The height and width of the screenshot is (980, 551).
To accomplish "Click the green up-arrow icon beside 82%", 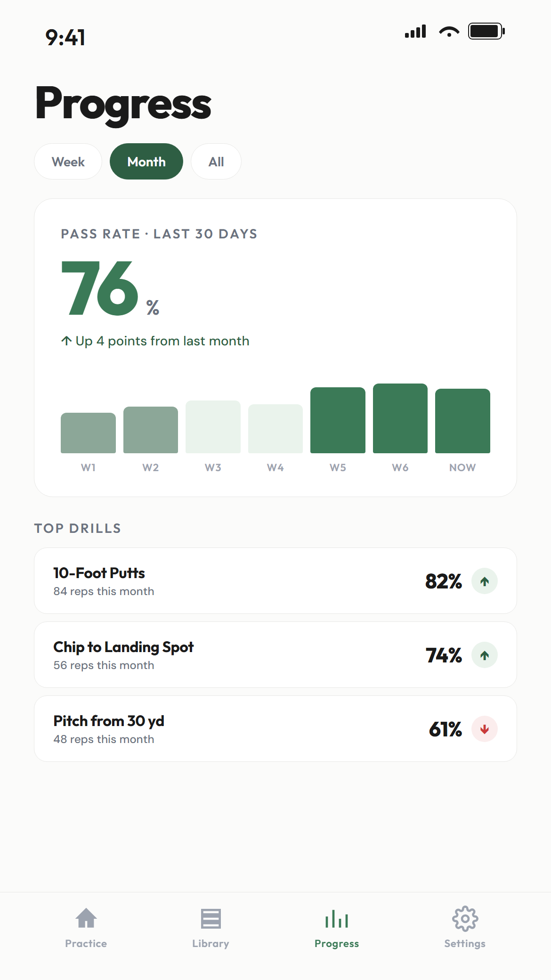I will 485,581.
